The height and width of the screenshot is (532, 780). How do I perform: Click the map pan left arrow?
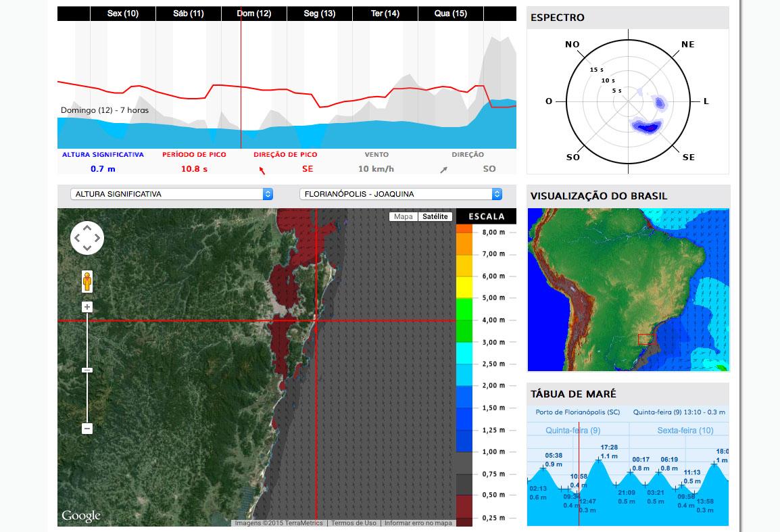[77, 238]
